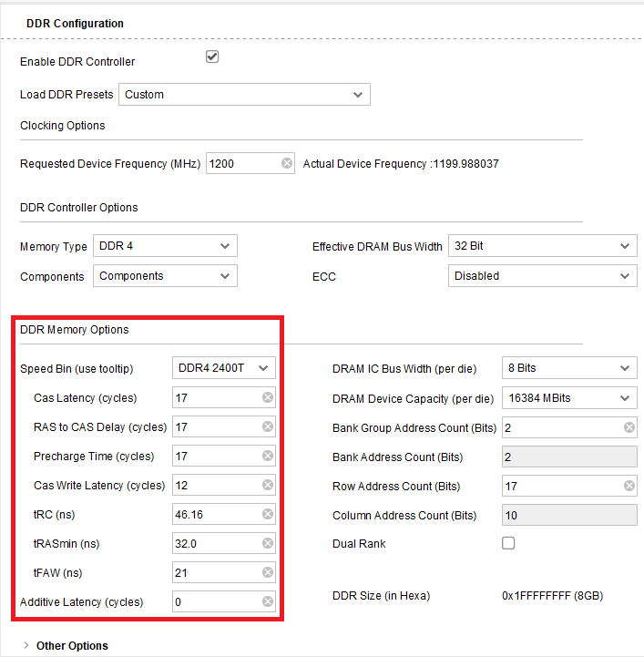Enable the Dual Rank checkbox
The height and width of the screenshot is (657, 644).
(x=508, y=543)
